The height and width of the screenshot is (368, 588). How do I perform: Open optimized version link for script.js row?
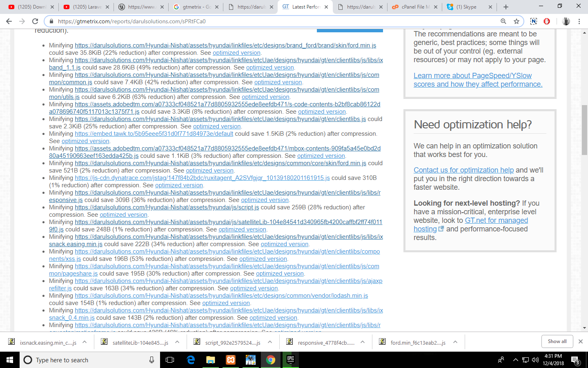click(123, 215)
